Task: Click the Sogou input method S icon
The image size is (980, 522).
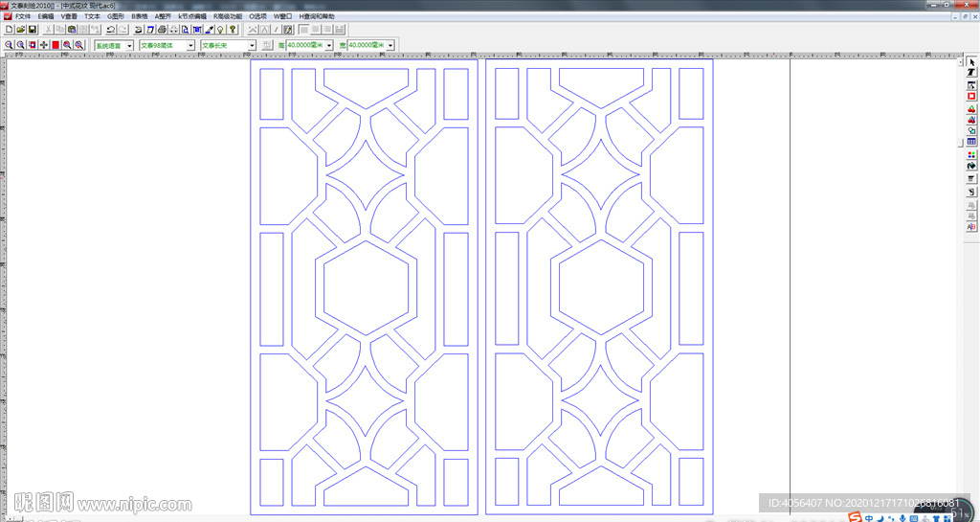Action: point(855,517)
